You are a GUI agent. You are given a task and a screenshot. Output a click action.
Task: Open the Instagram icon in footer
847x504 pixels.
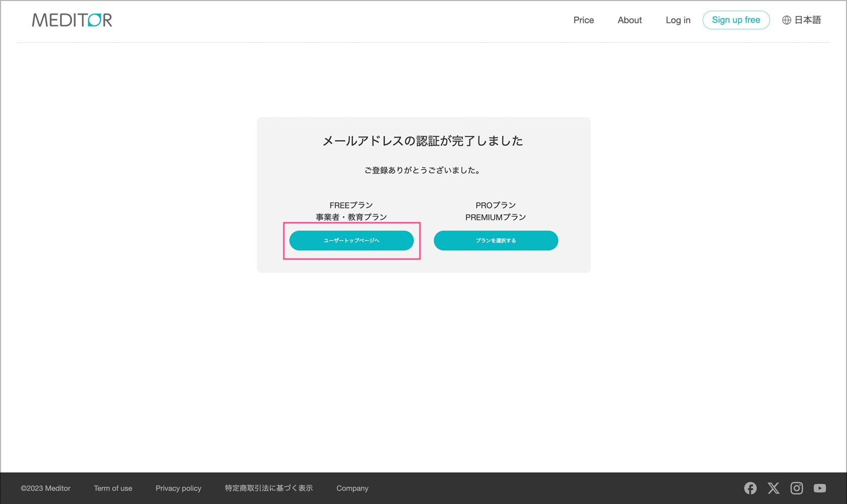797,488
